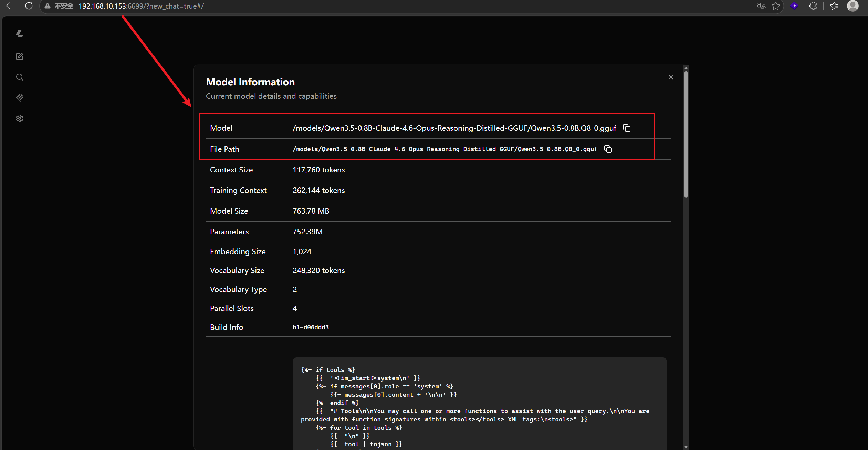The width and height of the screenshot is (868, 450).
Task: Click the dialog vertical scrollbar thumb
Action: (686, 134)
